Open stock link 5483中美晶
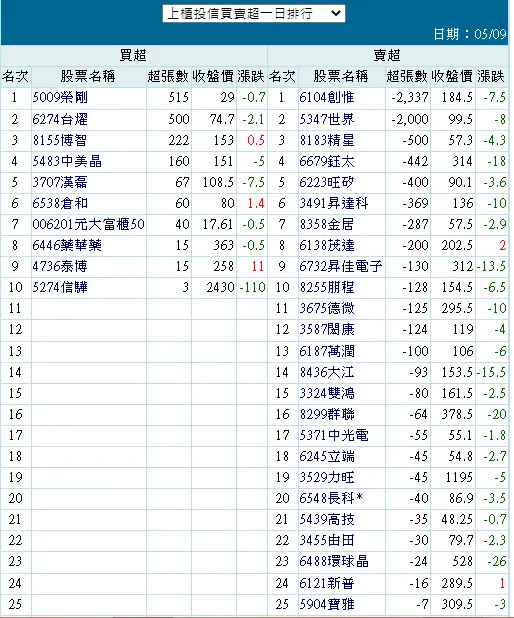The width and height of the screenshot is (514, 618). 67,161
